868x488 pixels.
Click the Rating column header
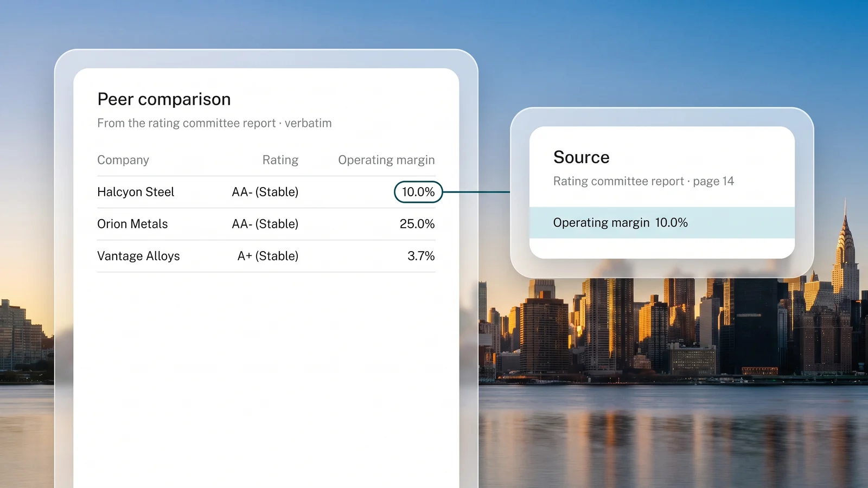click(280, 160)
